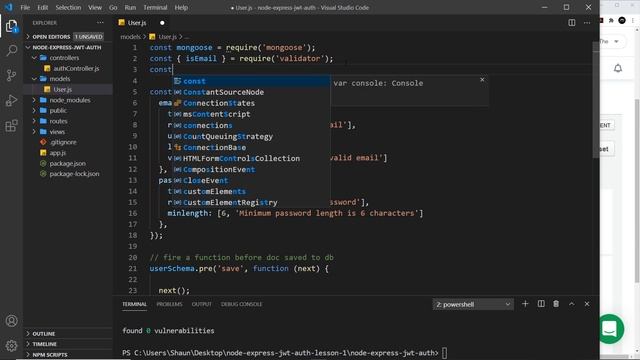Open the Terminal menu

coord(155,7)
